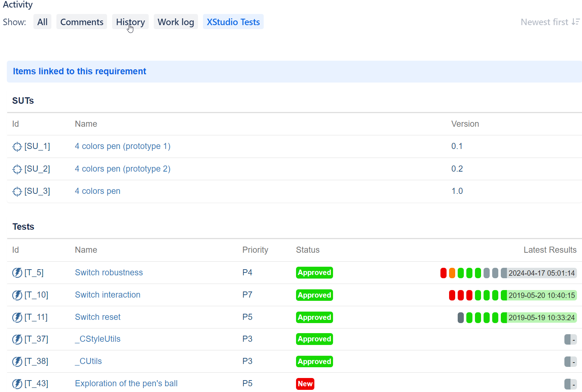This screenshot has width=582, height=392.
Task: Click the 2024-04-17 05:01:14 result timestamp
Action: pos(541,273)
